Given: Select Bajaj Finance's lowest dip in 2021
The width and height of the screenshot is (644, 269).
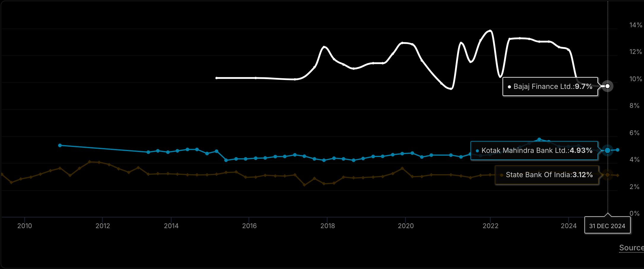Looking at the screenshot, I should (x=451, y=89).
